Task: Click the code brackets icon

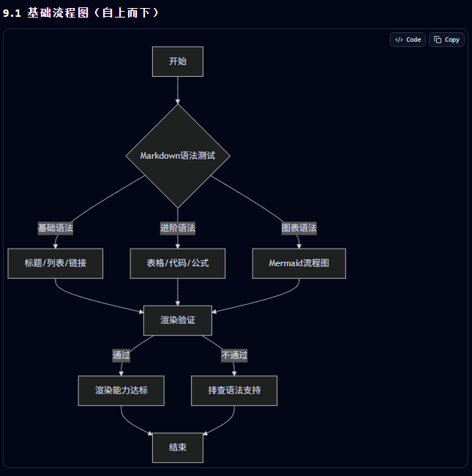Action: [x=399, y=39]
